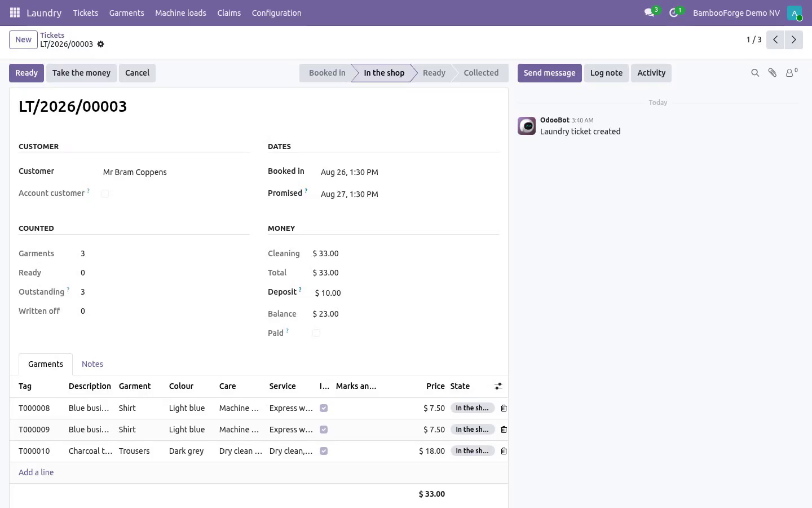Delete garment line T000010
This screenshot has height=508, width=812.
504,451
